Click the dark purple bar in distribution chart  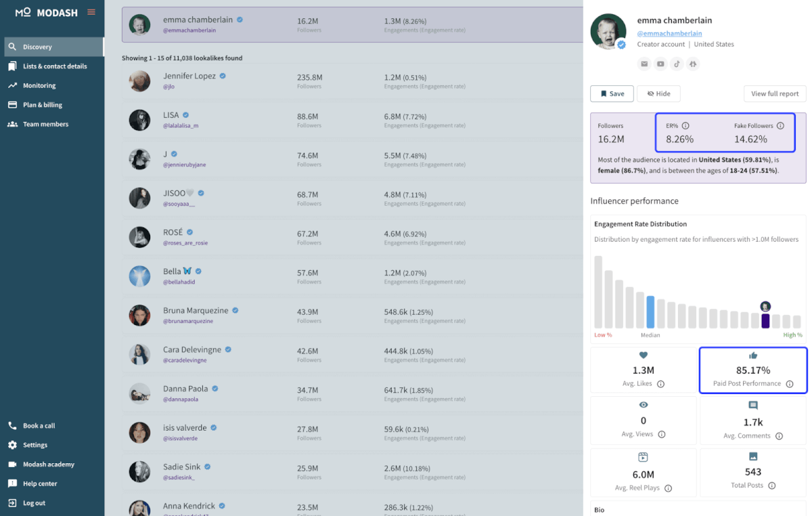point(765,321)
